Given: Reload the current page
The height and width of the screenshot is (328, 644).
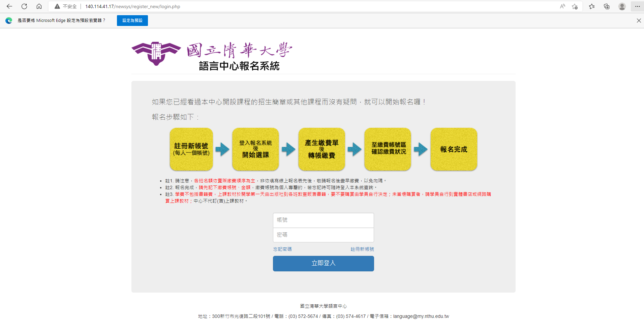Looking at the screenshot, I should (x=24, y=6).
